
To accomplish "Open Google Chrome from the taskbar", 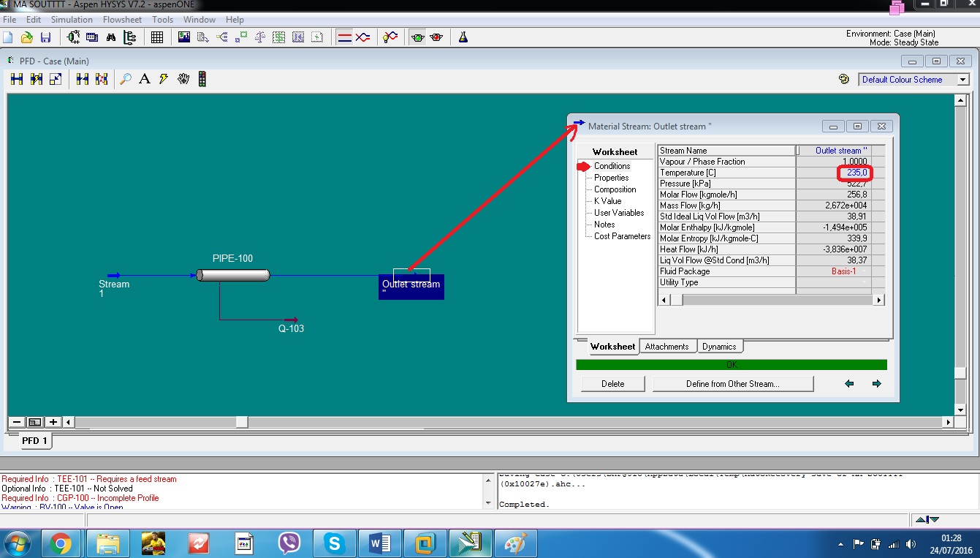I will tap(61, 543).
